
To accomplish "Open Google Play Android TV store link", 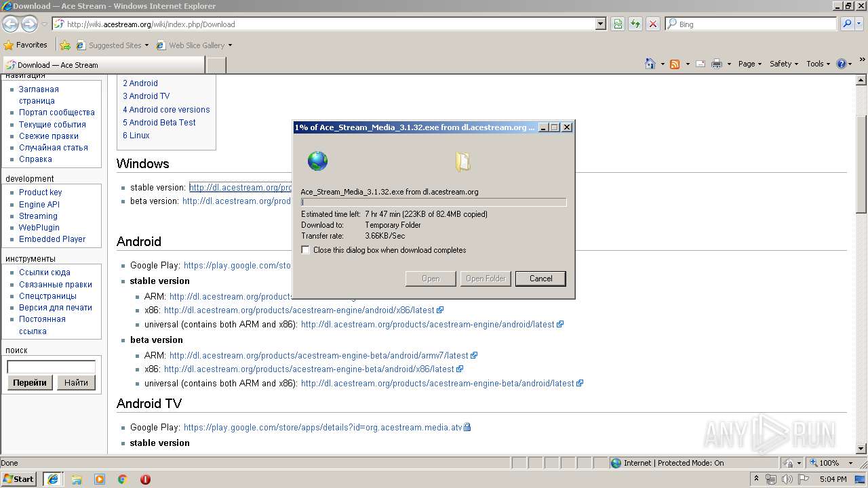I will click(x=323, y=428).
